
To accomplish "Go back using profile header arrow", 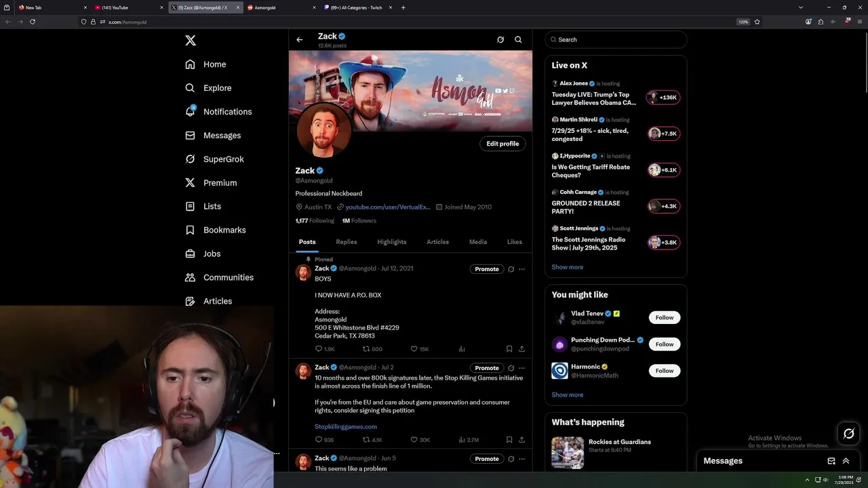I will coord(299,39).
